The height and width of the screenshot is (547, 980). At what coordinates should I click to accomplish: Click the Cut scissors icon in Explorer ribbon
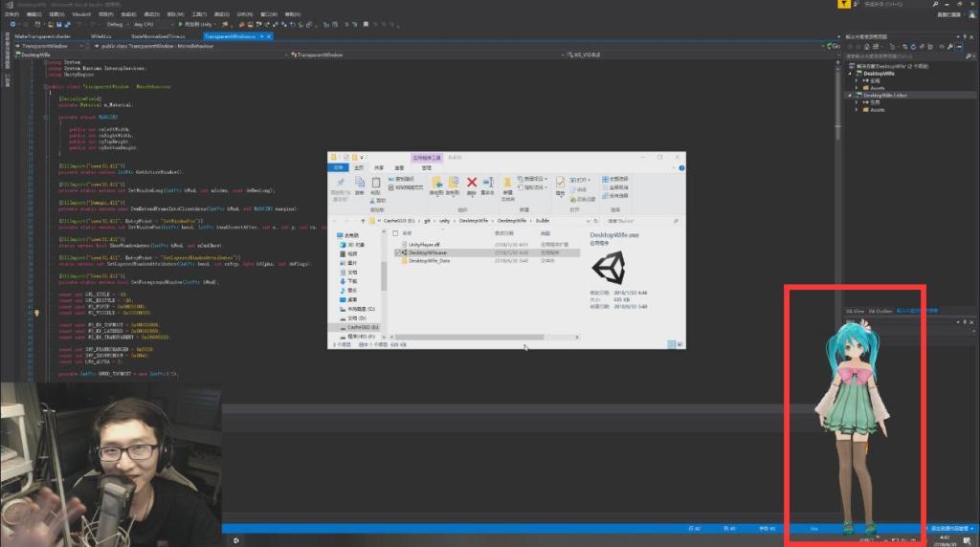click(372, 201)
